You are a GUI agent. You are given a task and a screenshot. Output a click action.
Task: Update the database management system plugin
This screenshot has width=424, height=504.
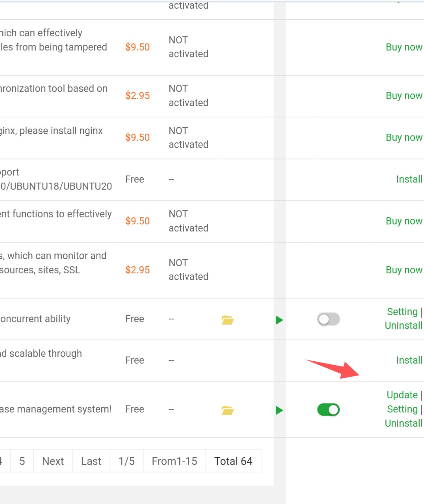tap(402, 395)
